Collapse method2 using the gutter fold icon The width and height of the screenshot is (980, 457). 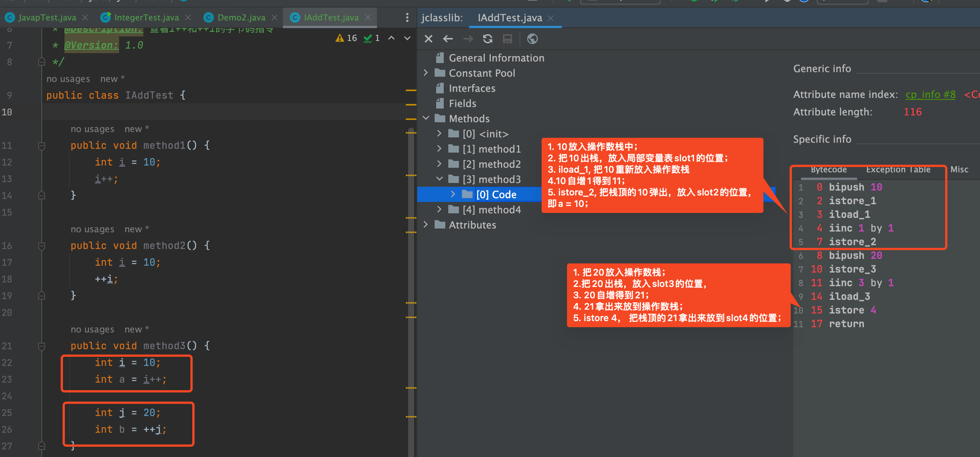click(x=42, y=246)
